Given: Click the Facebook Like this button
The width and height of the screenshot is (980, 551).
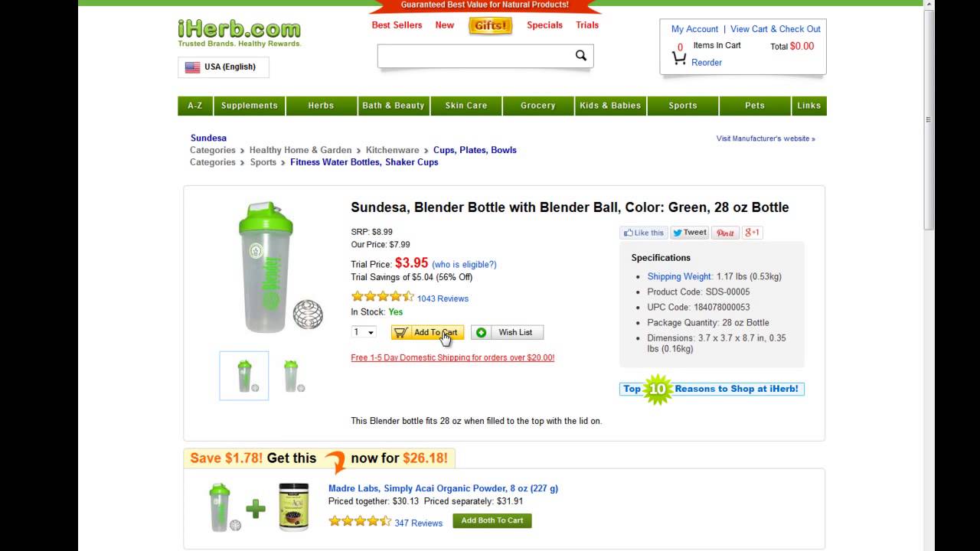Looking at the screenshot, I should pos(643,233).
